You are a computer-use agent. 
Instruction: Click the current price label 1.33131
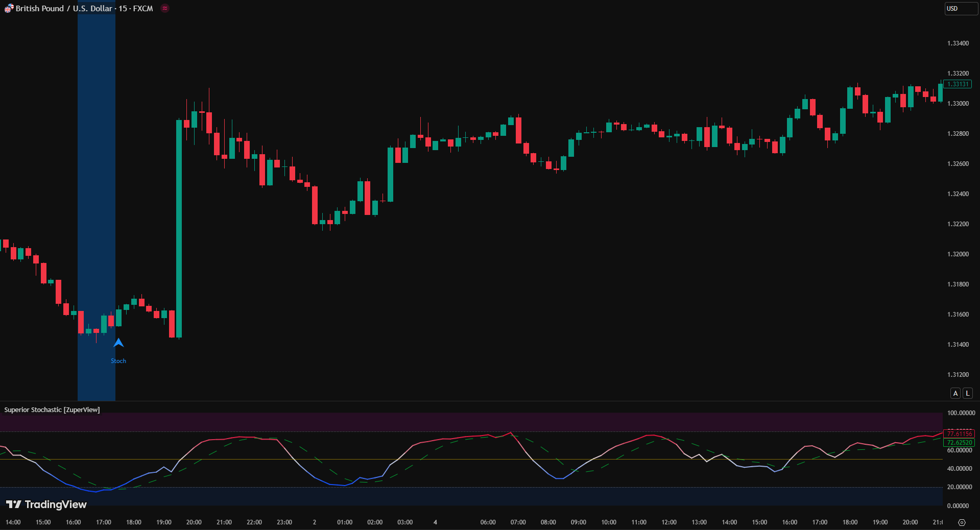pos(958,84)
